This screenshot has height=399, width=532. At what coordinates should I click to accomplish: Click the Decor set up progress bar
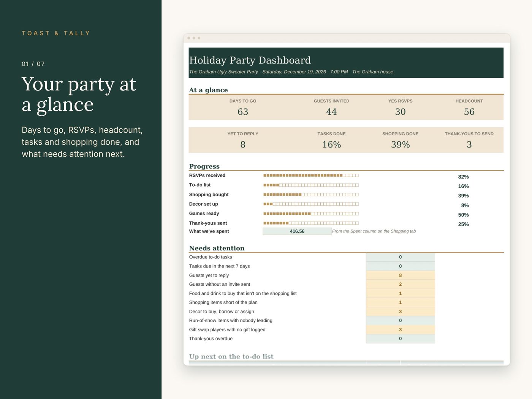[x=311, y=204]
